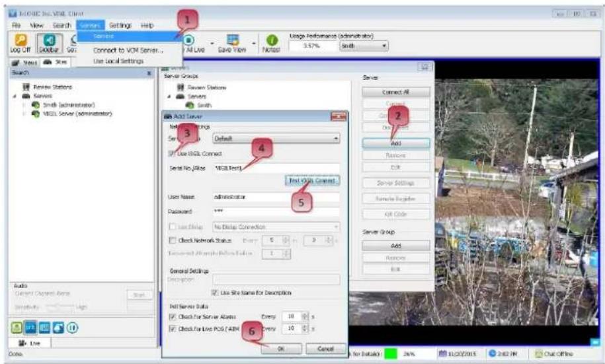Image resolution: width=605 pixels, height=364 pixels.
Task: Collapse the Servers node in Server Groups tree
Action: pos(169,96)
